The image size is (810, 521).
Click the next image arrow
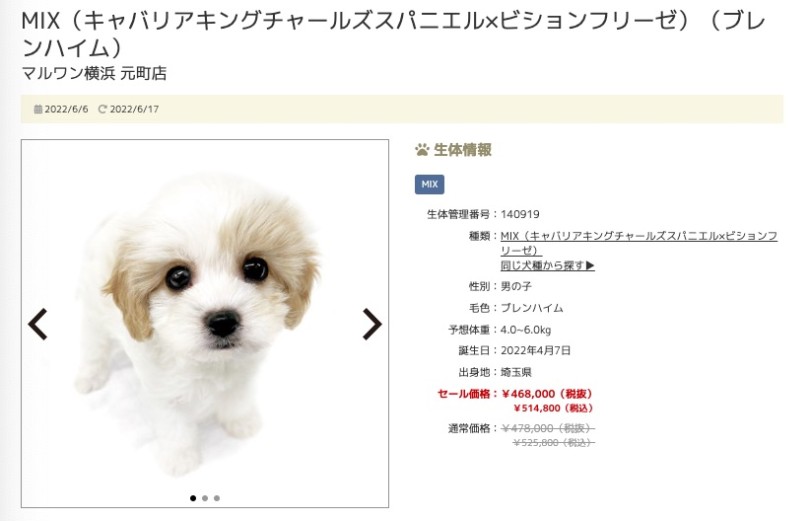[372, 324]
